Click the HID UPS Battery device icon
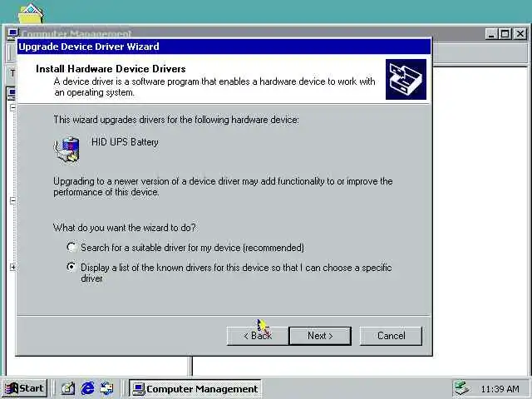 (67, 150)
